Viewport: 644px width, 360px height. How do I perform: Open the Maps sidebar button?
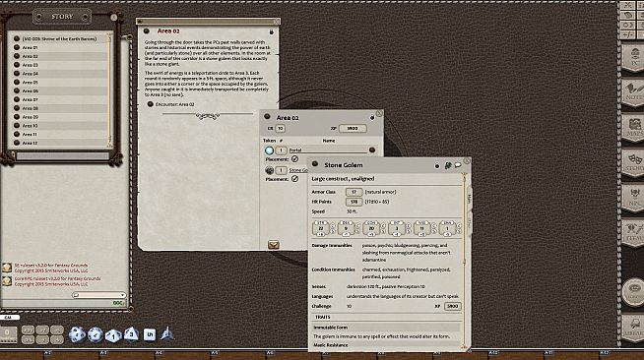coord(634,128)
